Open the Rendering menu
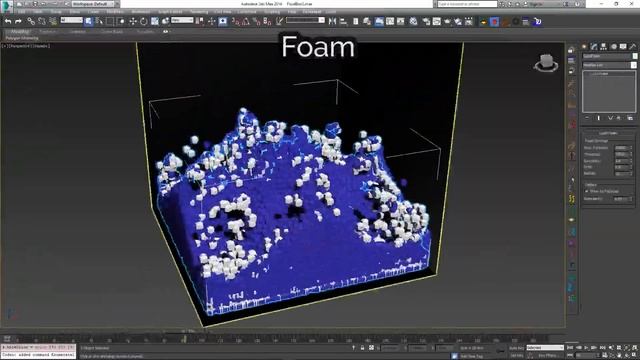The height and width of the screenshot is (360, 640). tap(199, 12)
